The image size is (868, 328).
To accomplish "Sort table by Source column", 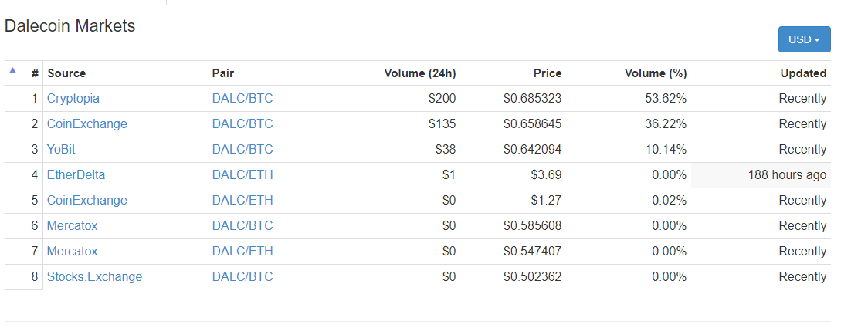I will point(66,73).
